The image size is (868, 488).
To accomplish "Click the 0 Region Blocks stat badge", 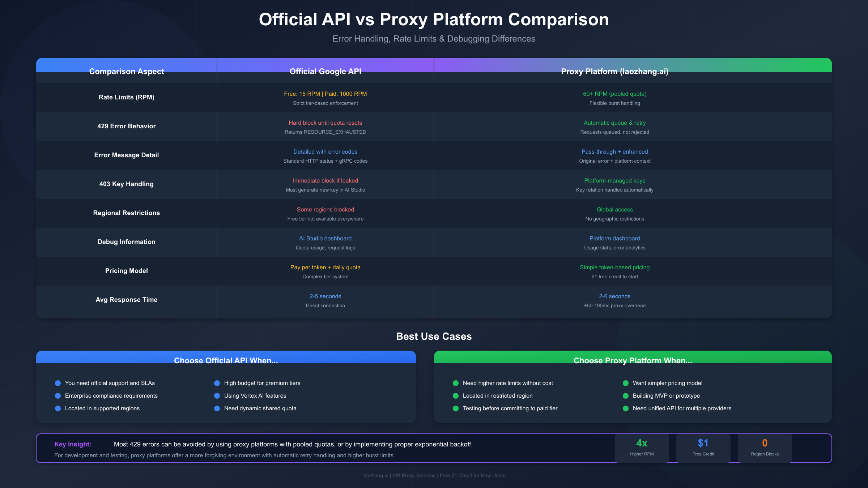I will pos(764,448).
